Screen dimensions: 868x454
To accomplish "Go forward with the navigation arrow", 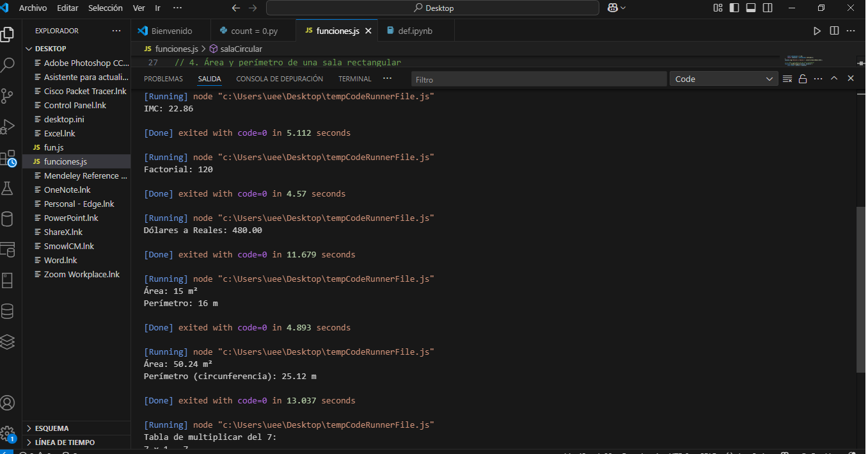I will click(253, 8).
